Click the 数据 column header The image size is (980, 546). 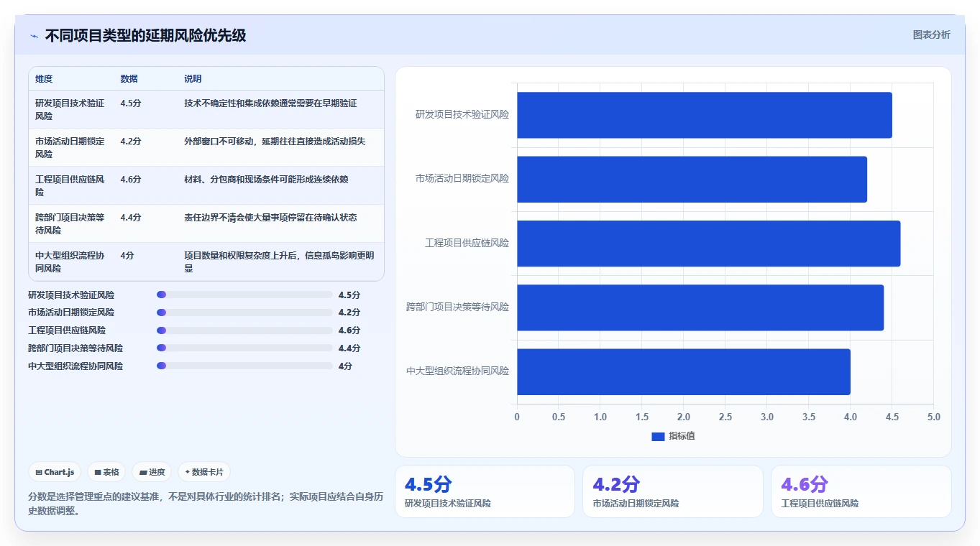(129, 79)
